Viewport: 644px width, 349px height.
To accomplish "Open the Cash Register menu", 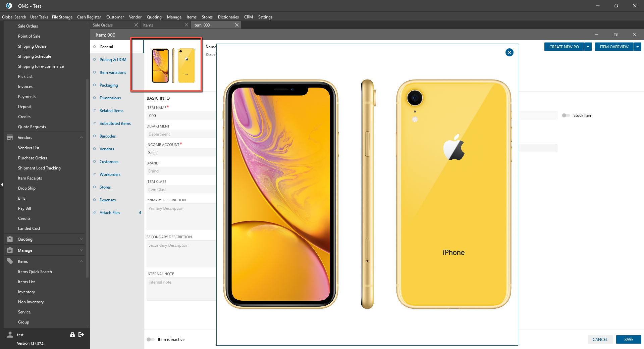I will coord(89,17).
